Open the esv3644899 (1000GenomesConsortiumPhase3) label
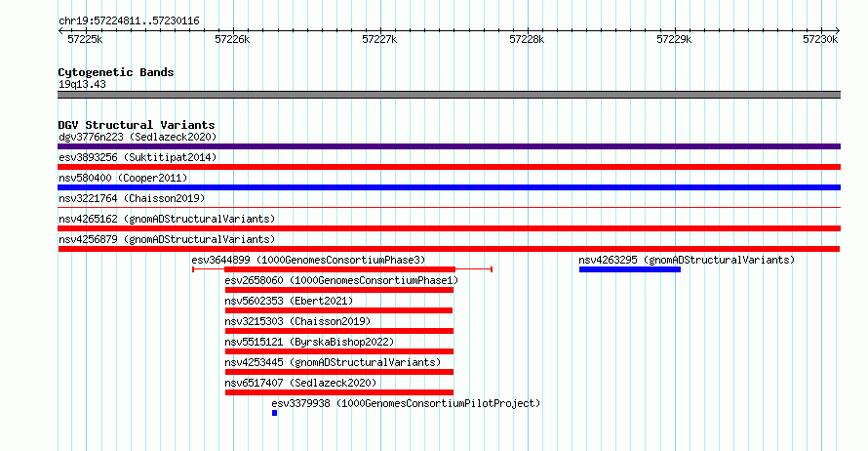The image size is (868, 451). pyautogui.click(x=308, y=260)
